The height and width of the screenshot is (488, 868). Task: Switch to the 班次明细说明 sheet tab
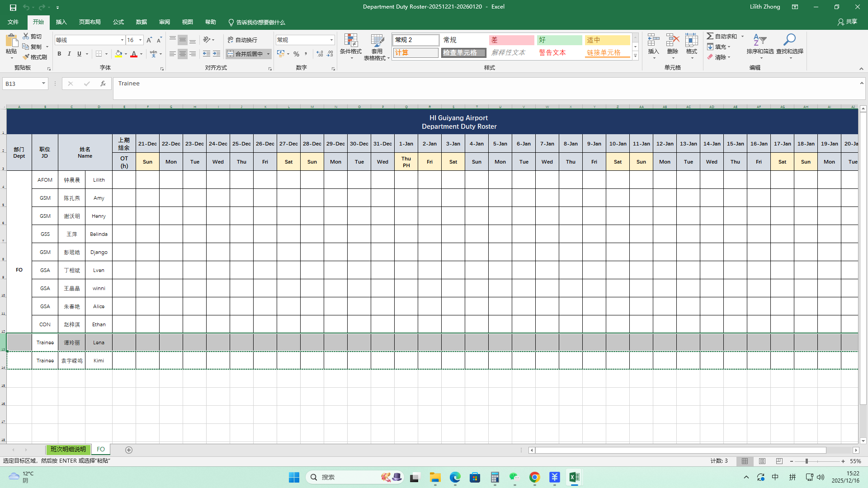[68, 450]
